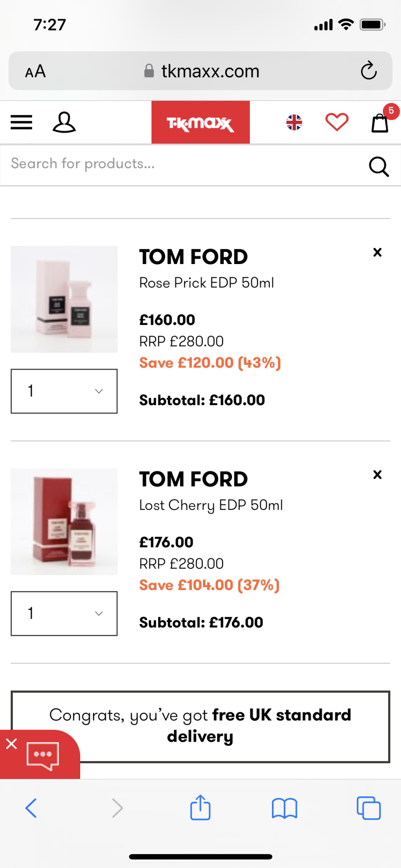Expand quantity dropdown for Rose Prick

tap(64, 391)
